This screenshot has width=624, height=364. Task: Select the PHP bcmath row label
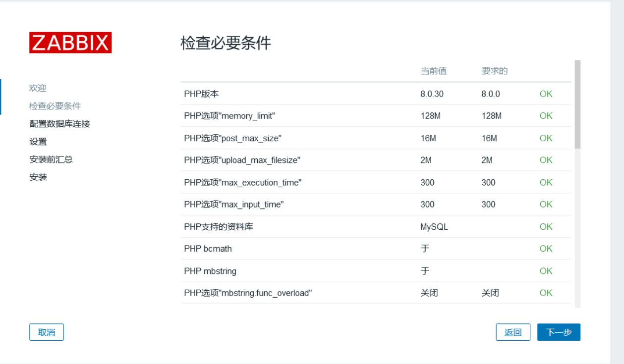(208, 249)
